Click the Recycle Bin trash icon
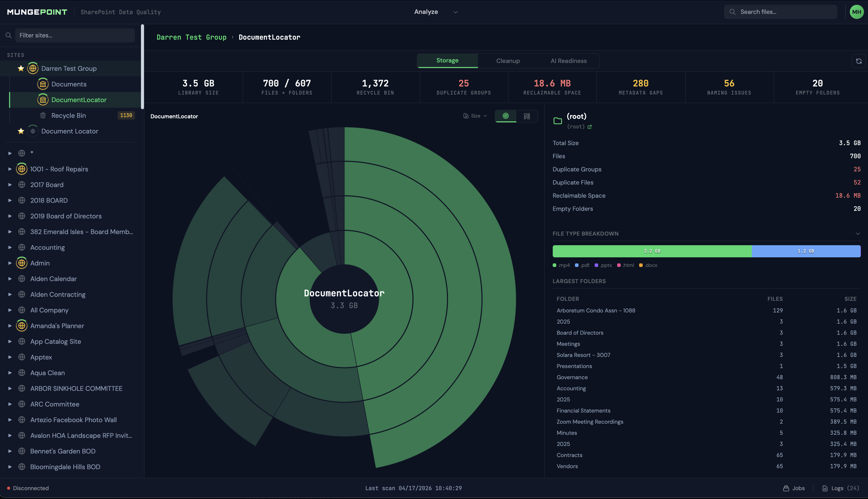Image resolution: width=868 pixels, height=499 pixels. (x=43, y=116)
